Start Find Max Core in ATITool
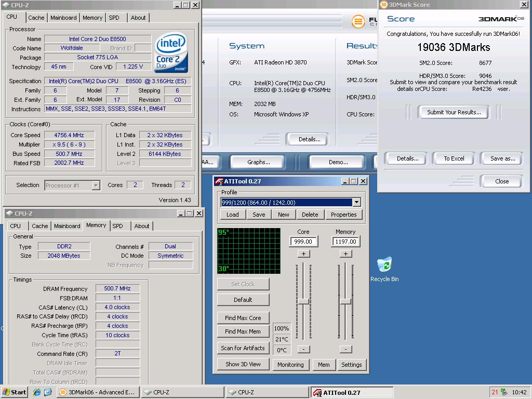532x399 pixels. 243,318
